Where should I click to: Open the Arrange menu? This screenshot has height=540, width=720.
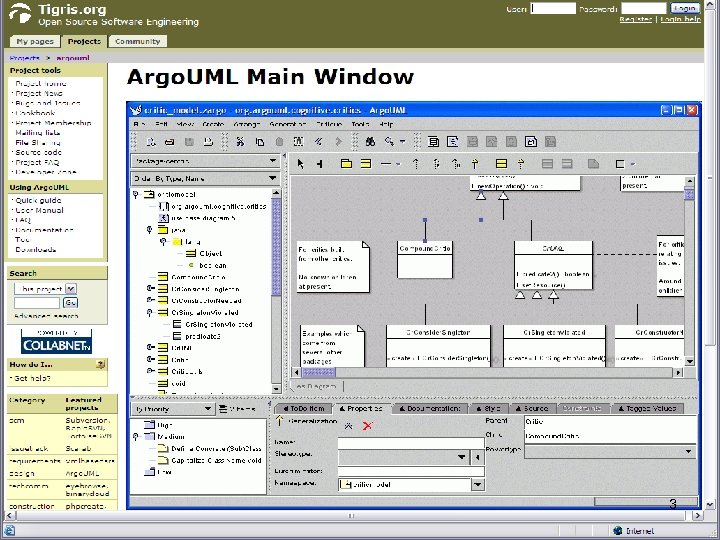[x=247, y=124]
